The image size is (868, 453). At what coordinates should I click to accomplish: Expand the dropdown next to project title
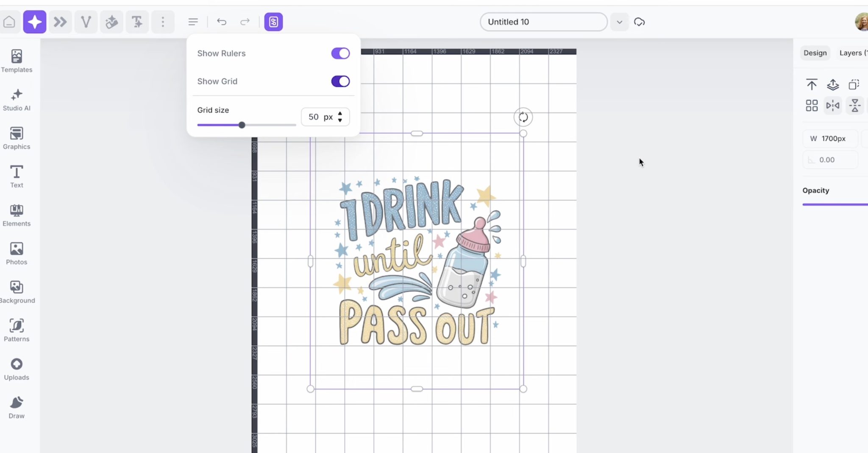click(619, 22)
